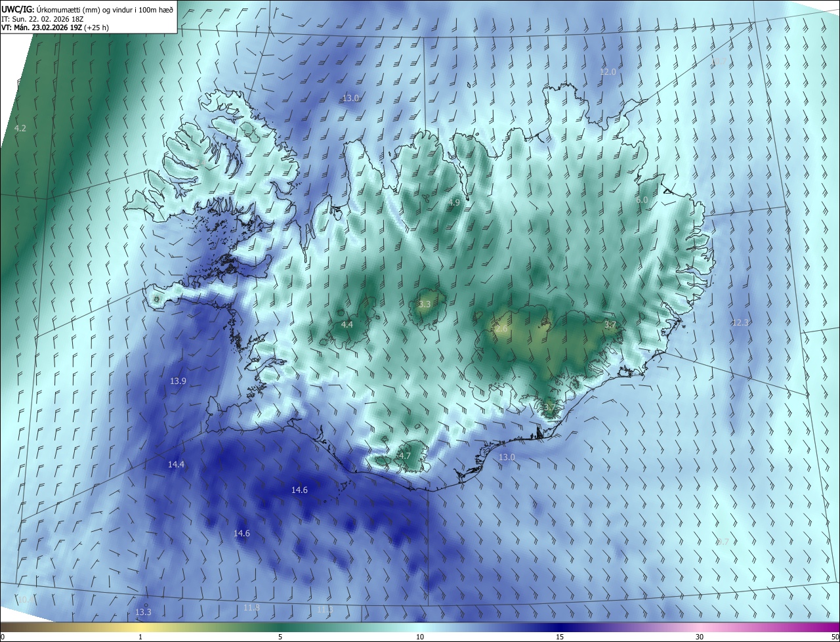Click the 14.4 value label southwest of Reykjanes
The image size is (840, 642).
(176, 464)
